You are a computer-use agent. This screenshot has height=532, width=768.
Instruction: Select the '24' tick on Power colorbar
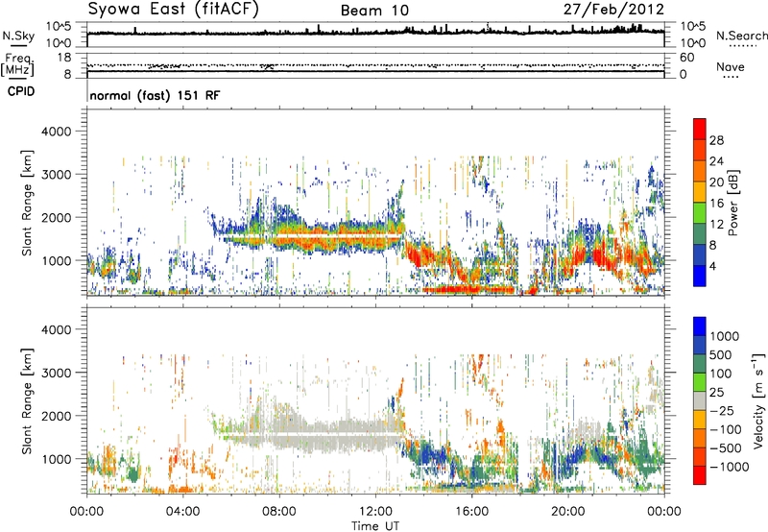(x=716, y=161)
